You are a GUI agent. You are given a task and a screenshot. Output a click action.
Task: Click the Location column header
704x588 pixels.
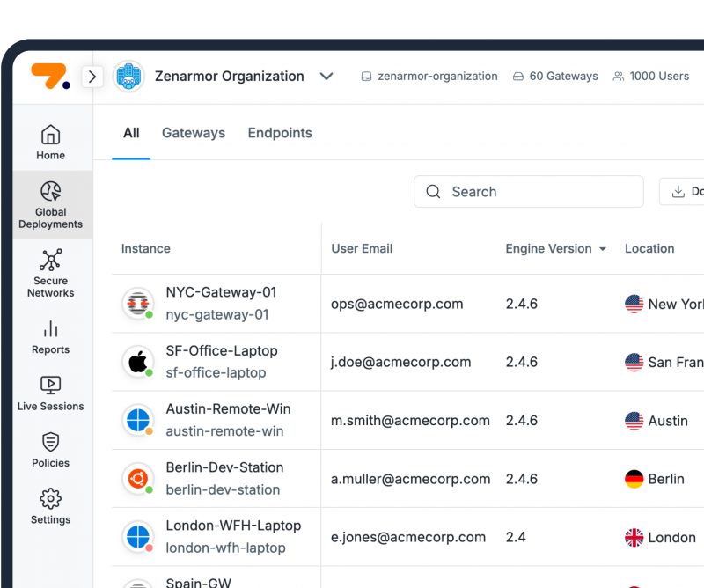point(649,249)
